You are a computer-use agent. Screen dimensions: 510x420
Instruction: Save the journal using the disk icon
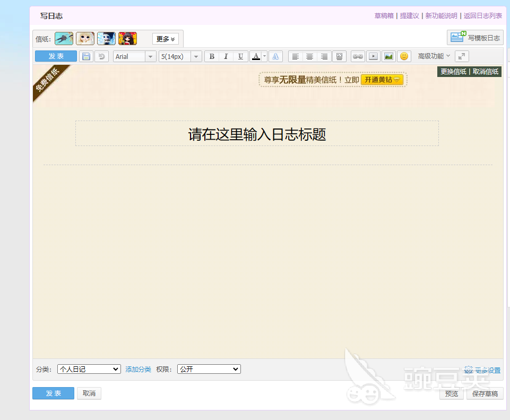click(x=85, y=56)
